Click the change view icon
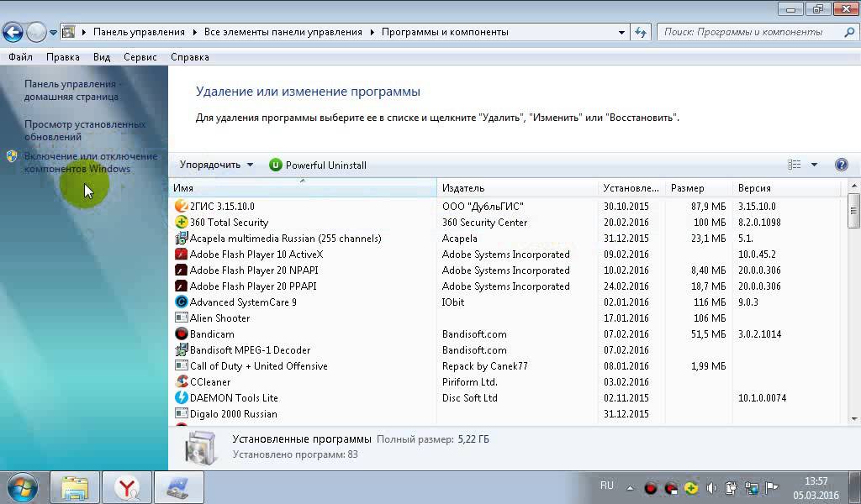Screen dimensions: 861x504 794,165
